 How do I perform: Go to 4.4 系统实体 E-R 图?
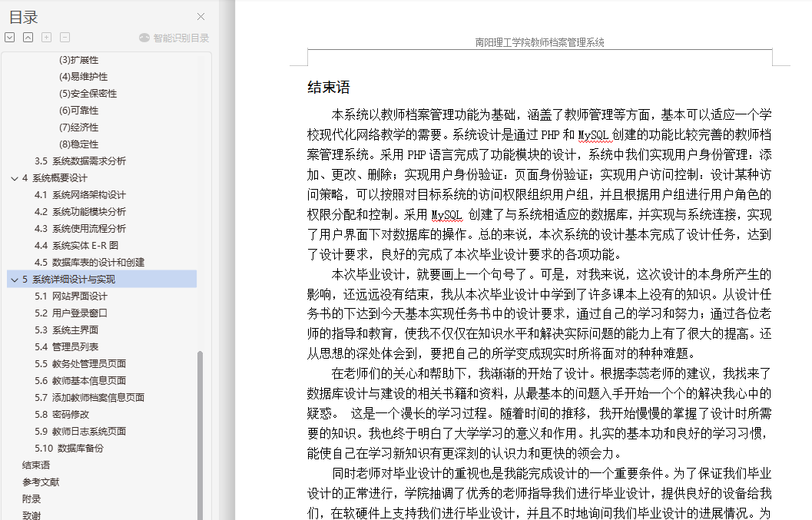pyautogui.click(x=77, y=246)
